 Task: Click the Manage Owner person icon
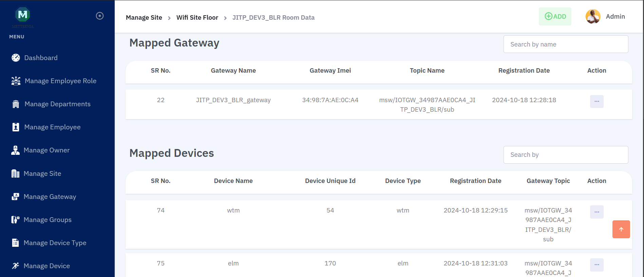pyautogui.click(x=15, y=150)
